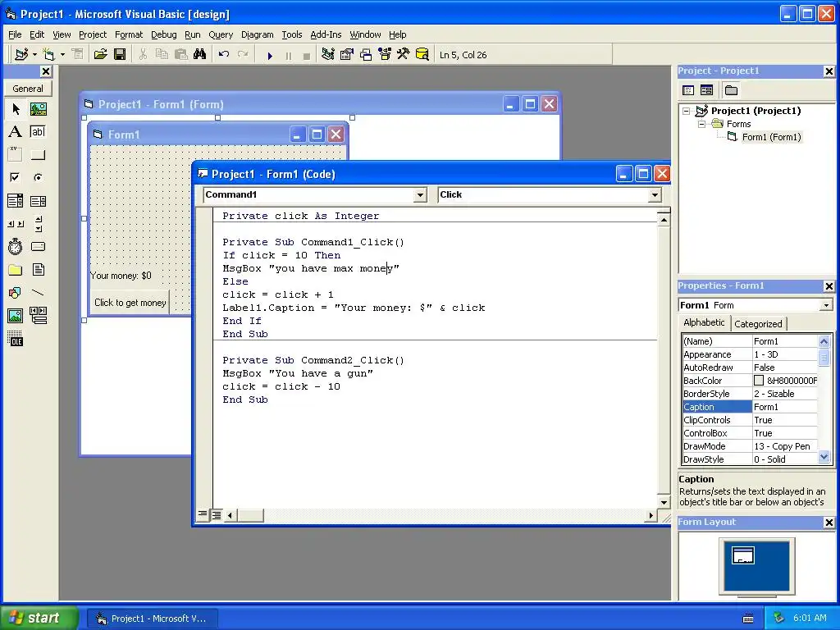Viewport: 840px width, 630px height.
Task: Click View Code icon in Project panel
Action: coord(688,90)
